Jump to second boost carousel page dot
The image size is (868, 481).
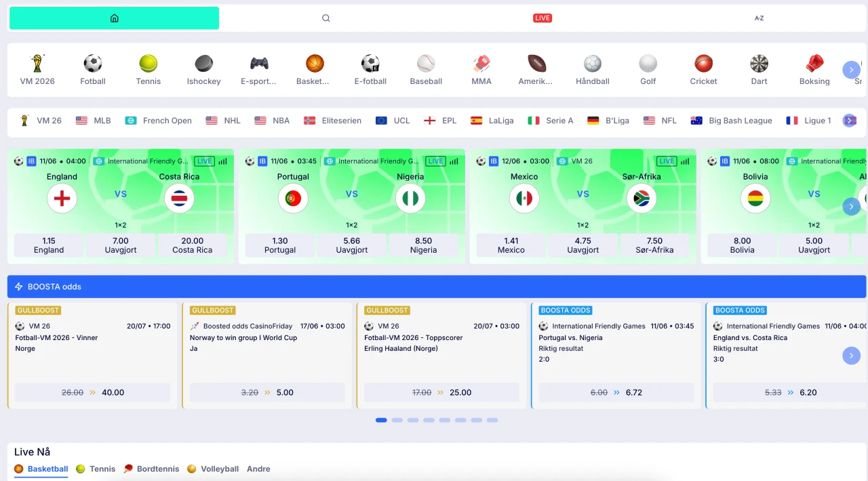click(397, 420)
